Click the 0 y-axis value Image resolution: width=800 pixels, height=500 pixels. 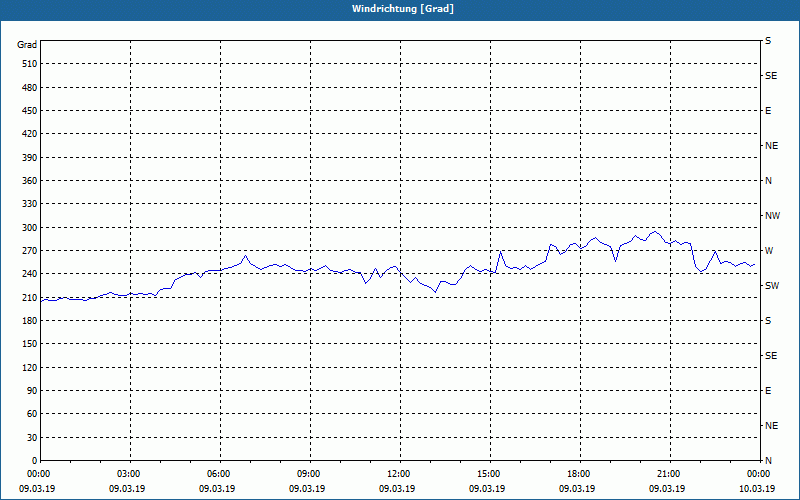(x=35, y=461)
